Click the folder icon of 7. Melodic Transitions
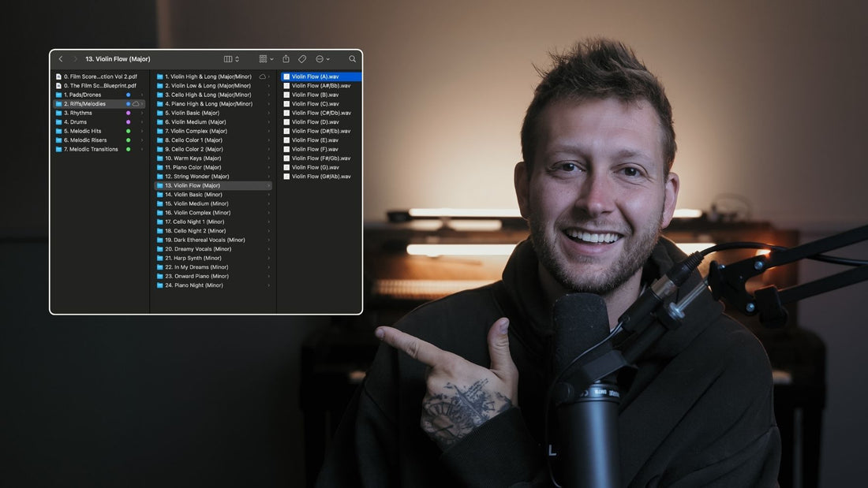The height and width of the screenshot is (488, 868). [x=58, y=149]
